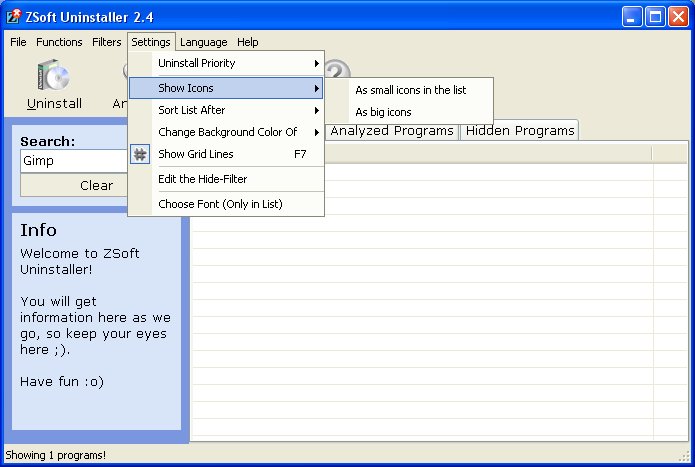Click the Search field containing Gimp
The image size is (695, 467).
(x=74, y=160)
